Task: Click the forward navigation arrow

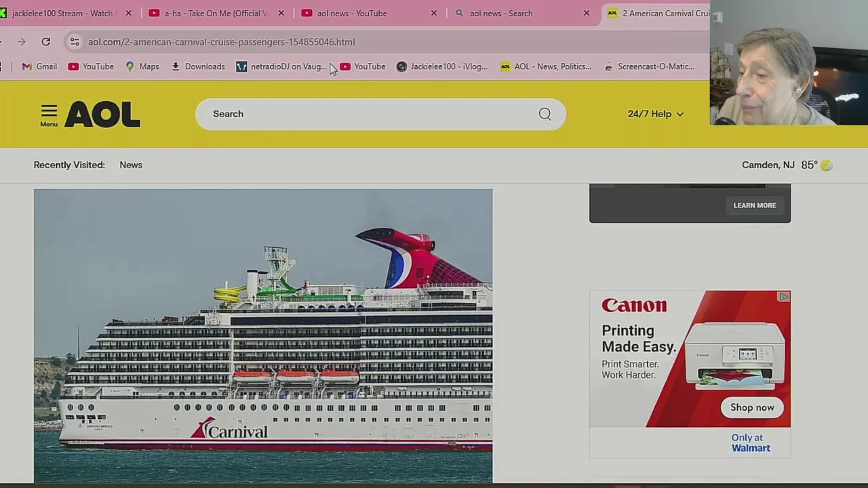Action: (21, 42)
